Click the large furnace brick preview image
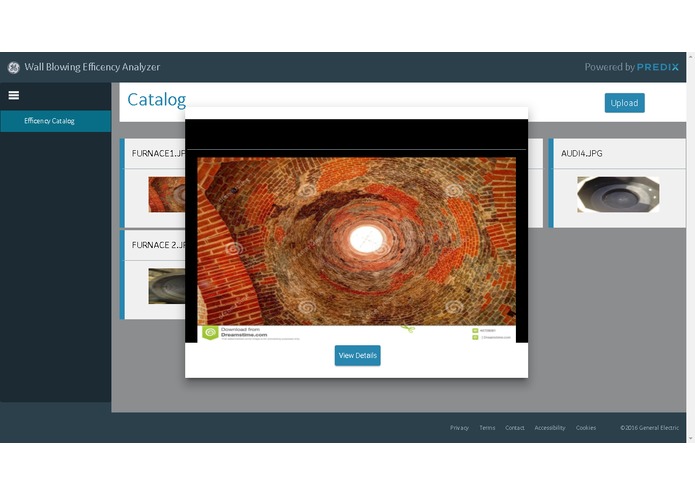695x494 pixels. (356, 249)
